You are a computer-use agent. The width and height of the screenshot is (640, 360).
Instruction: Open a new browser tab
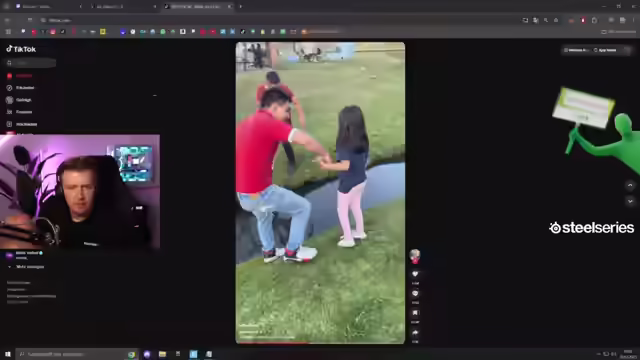click(x=240, y=7)
